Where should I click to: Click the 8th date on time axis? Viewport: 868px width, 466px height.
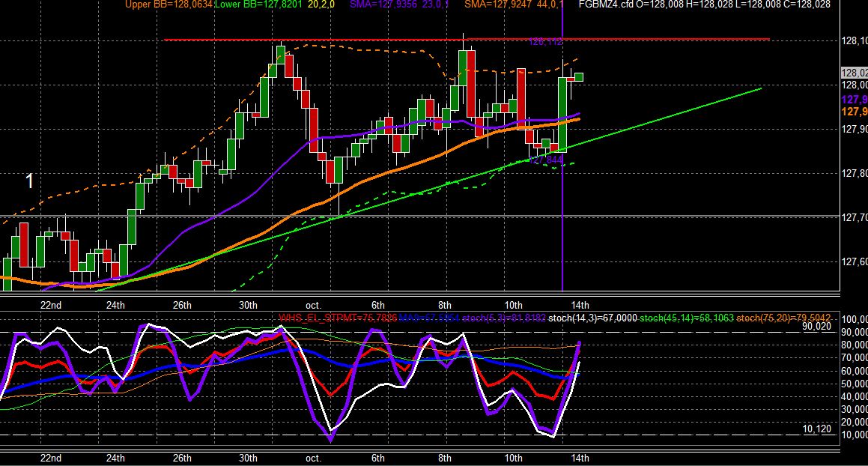tap(445, 305)
